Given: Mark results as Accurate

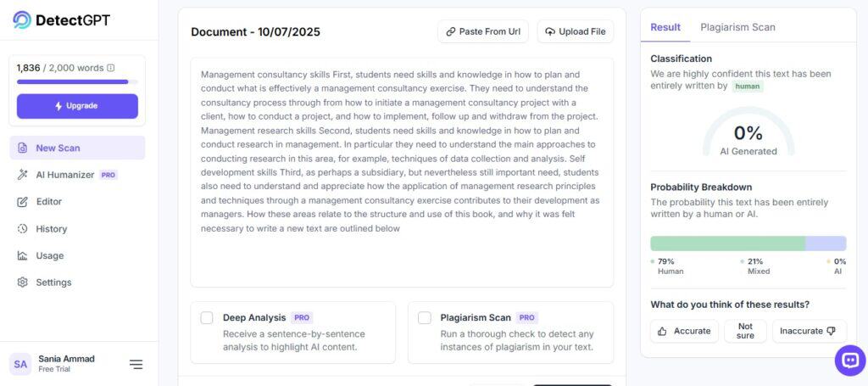Looking at the screenshot, I should tap(684, 331).
